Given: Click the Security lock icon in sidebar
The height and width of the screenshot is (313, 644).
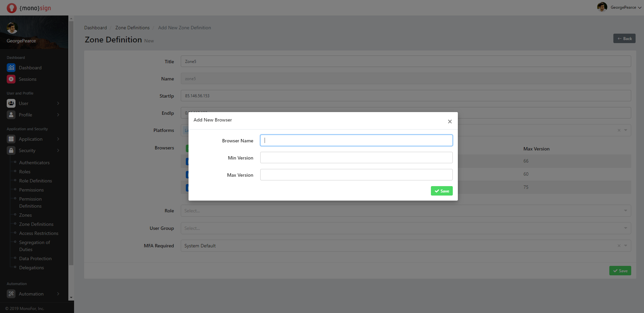Looking at the screenshot, I should (11, 150).
